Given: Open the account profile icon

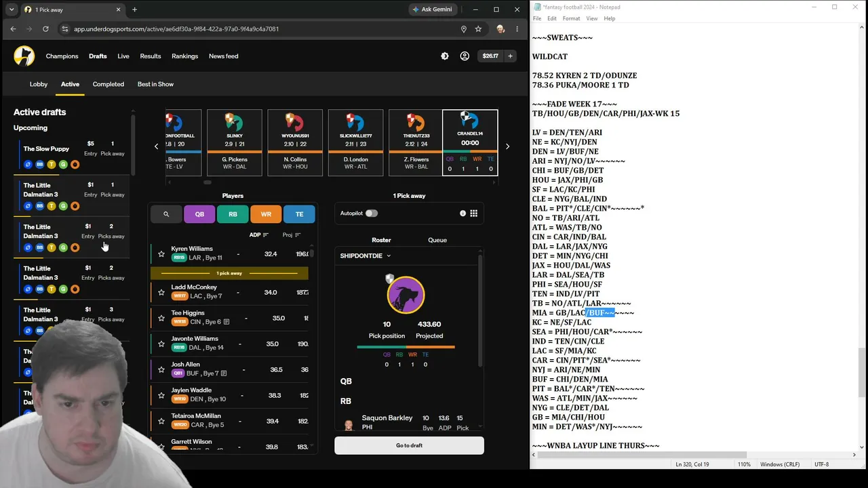Looking at the screenshot, I should click(465, 56).
